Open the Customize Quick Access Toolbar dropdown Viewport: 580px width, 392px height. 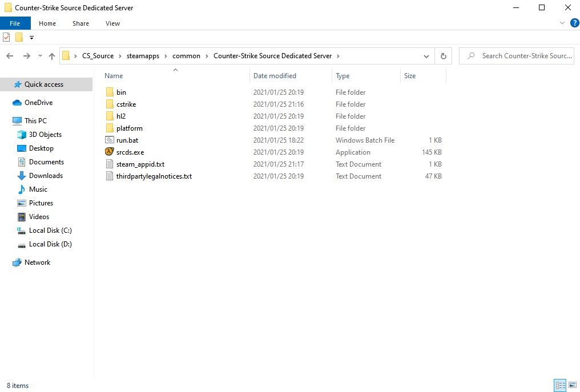pyautogui.click(x=31, y=37)
